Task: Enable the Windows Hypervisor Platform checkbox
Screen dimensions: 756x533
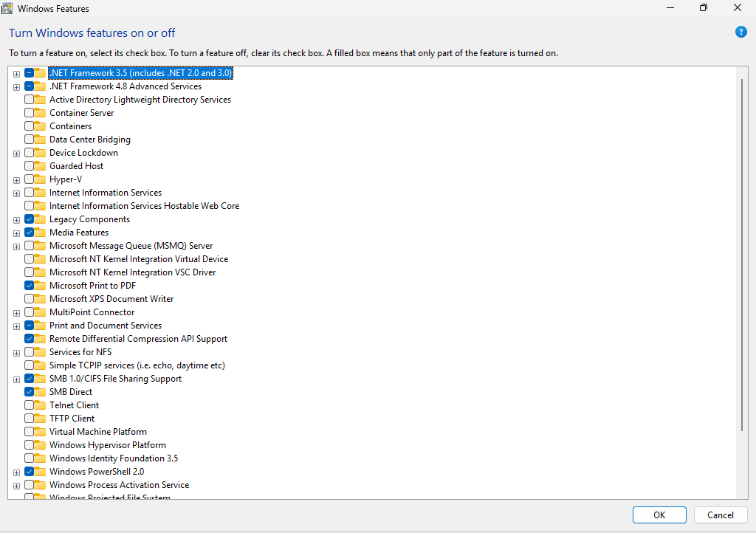Action: [29, 445]
